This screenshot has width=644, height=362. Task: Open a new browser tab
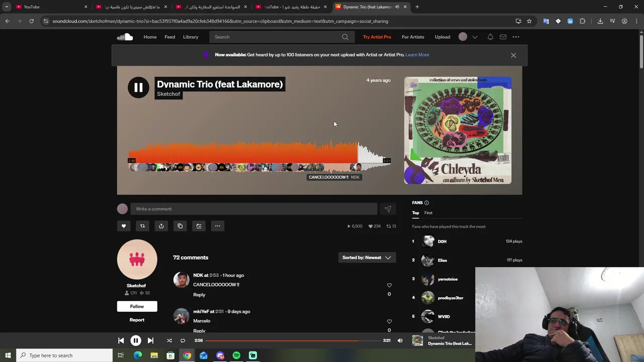pos(417,7)
